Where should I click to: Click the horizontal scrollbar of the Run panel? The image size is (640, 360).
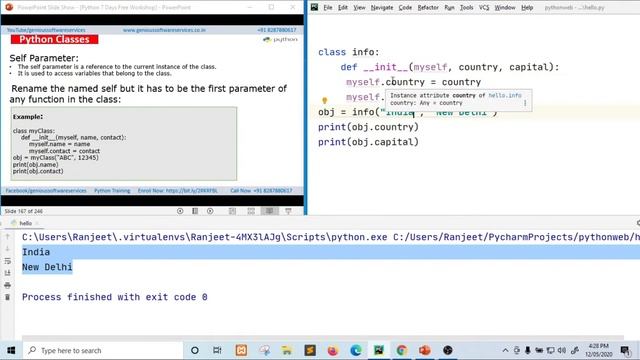(322, 338)
